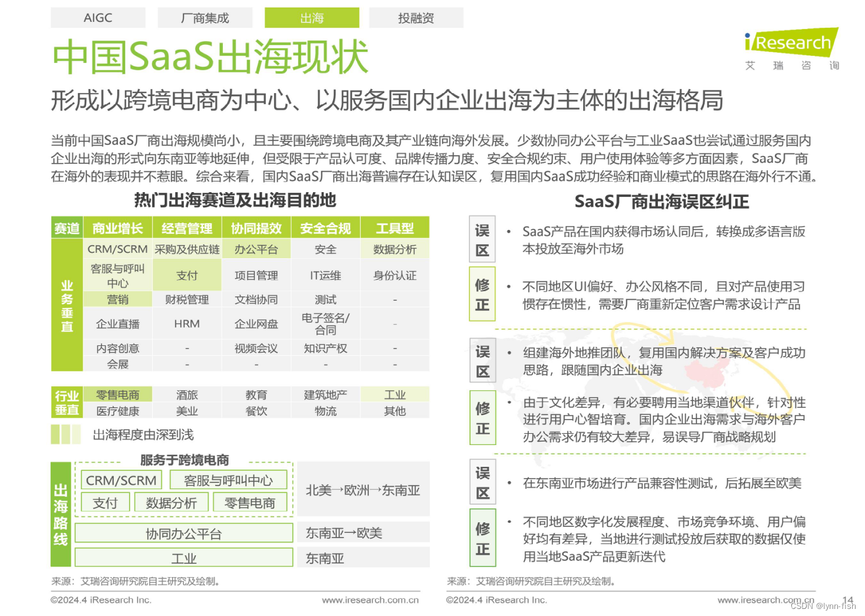Image resolution: width=865 pixels, height=616 pixels.
Task: Click the 财税管理 cell
Action: coord(187,299)
